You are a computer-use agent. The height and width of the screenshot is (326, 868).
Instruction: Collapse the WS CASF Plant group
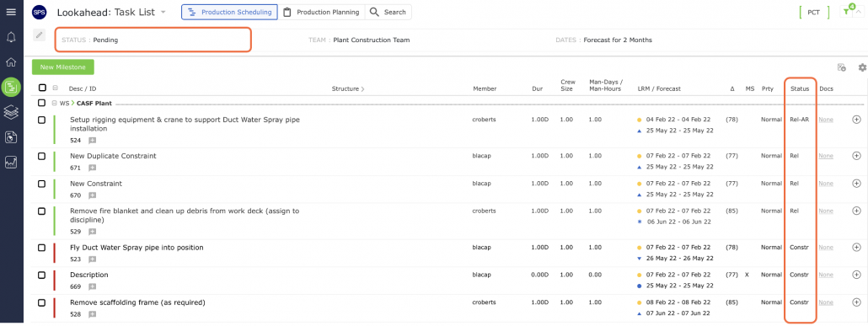[x=54, y=103]
